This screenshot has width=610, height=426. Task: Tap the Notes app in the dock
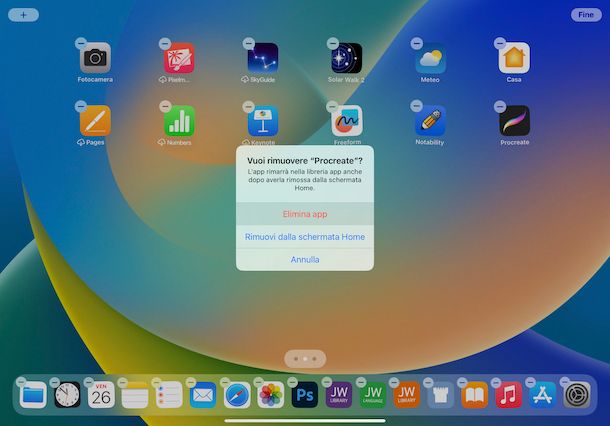[x=135, y=395]
